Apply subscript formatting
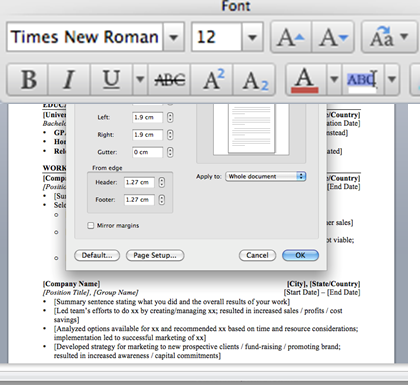Image resolution: width=420 pixels, height=385 pixels. click(x=254, y=79)
